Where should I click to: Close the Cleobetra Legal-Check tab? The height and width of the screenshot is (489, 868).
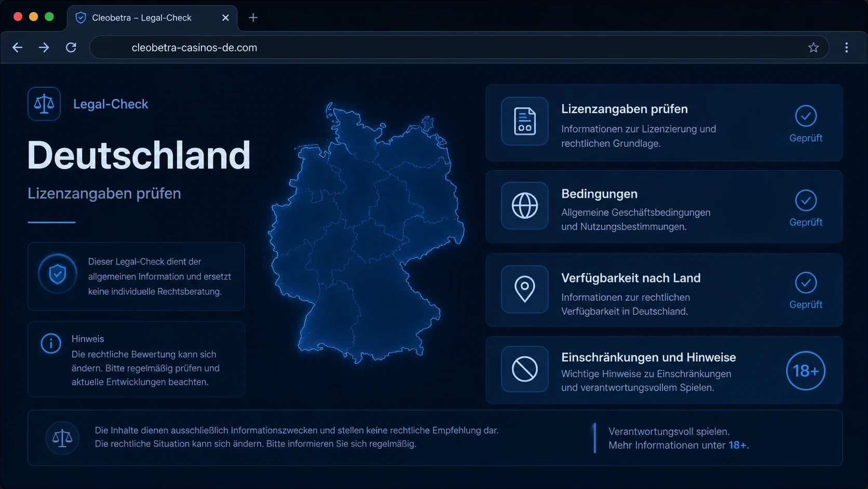[225, 18]
